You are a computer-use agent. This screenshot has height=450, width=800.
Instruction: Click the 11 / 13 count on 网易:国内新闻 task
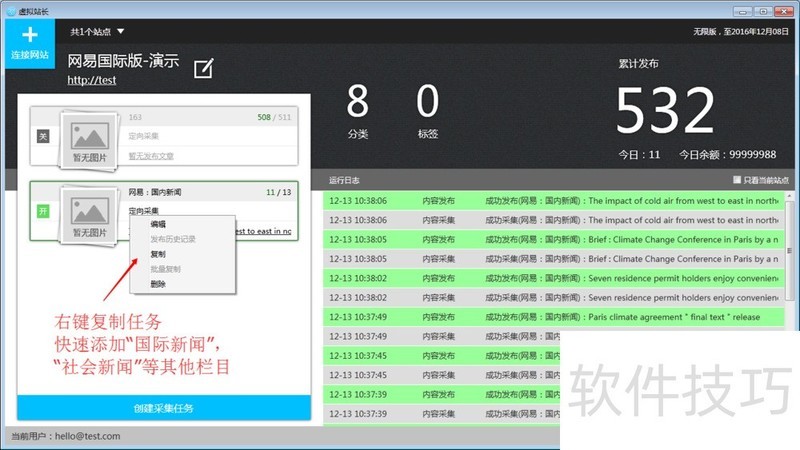279,192
